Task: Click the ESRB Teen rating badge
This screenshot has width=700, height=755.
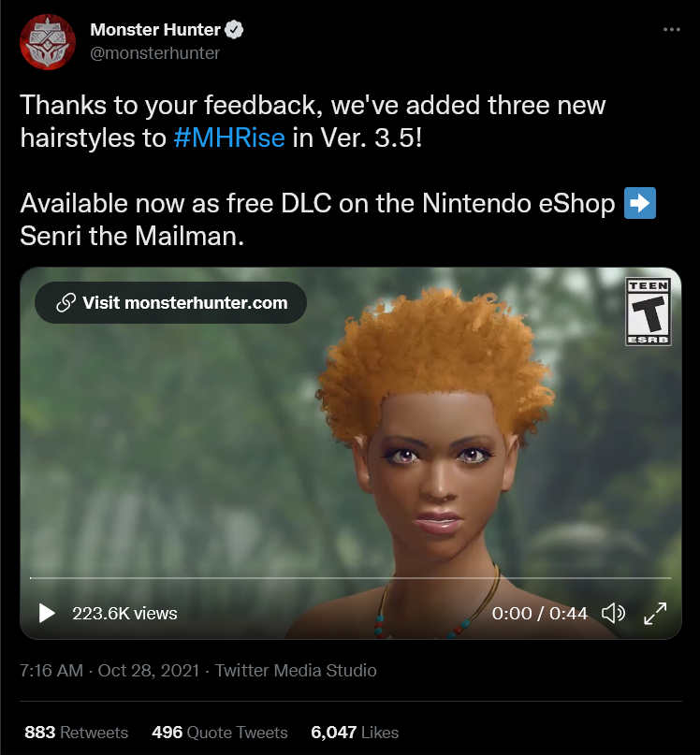Action: [x=649, y=312]
